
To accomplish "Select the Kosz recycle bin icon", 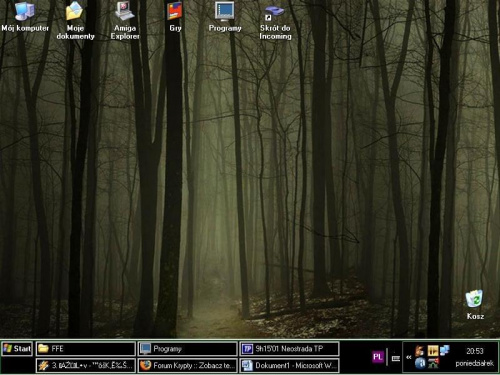I will click(x=475, y=305).
